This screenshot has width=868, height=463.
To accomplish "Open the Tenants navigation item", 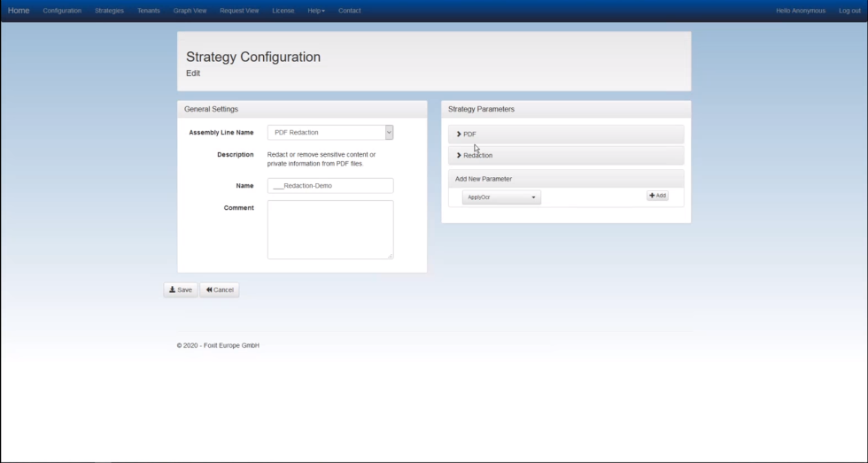I will pos(149,11).
